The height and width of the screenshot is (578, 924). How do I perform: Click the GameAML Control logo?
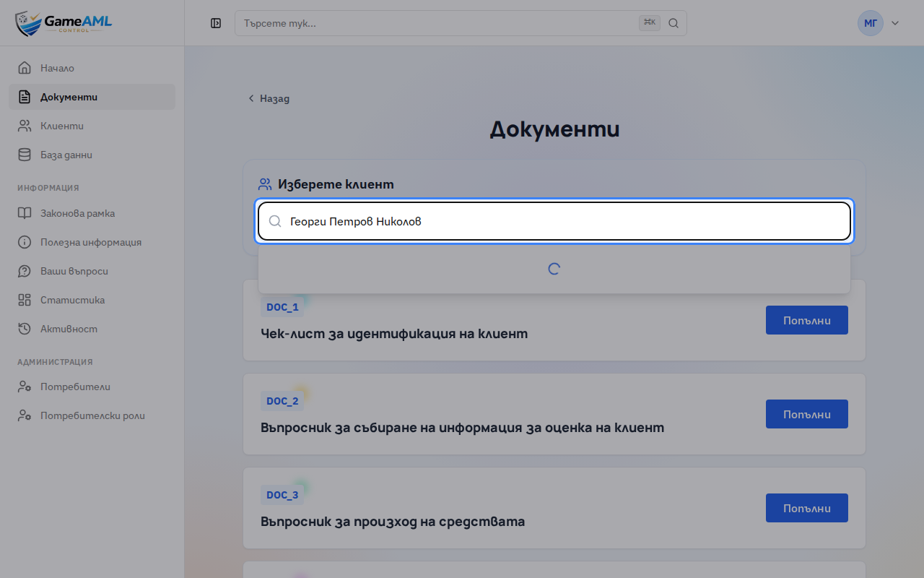64,23
